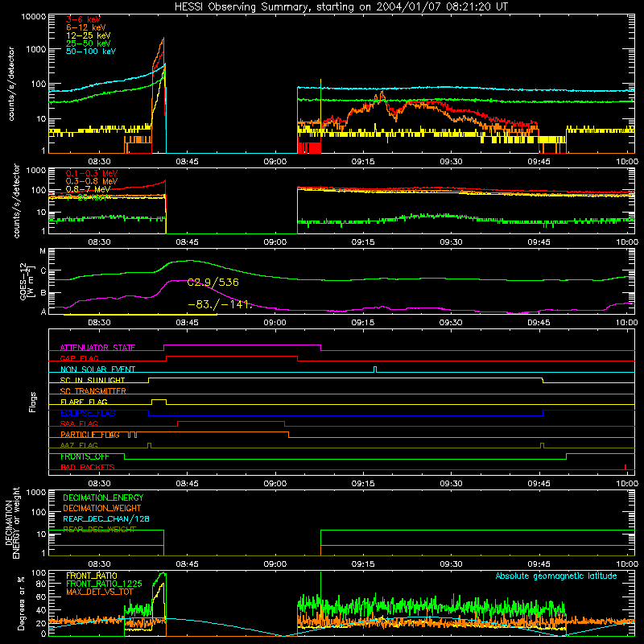Select the -83./-141. position annotation
This screenshot has width=644, height=644.
219,304
